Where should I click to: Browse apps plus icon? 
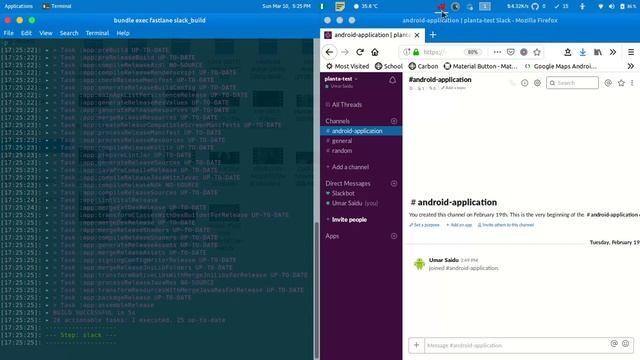pyautogui.click(x=394, y=236)
